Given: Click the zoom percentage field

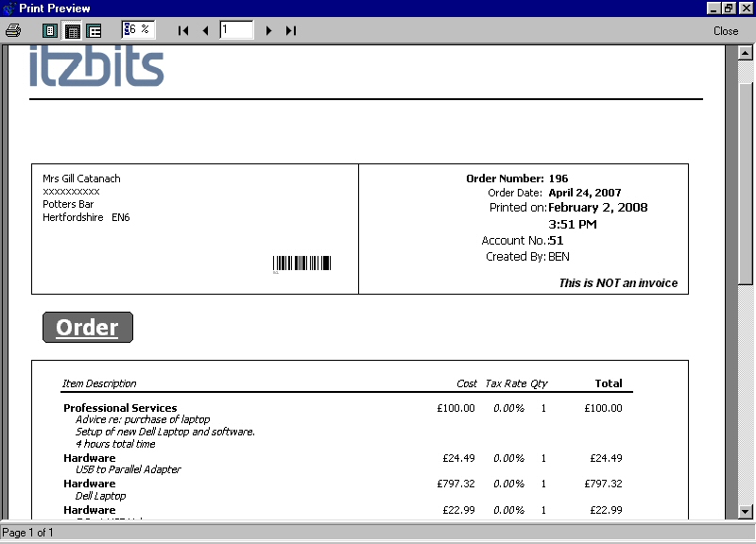Looking at the screenshot, I should point(139,30).
